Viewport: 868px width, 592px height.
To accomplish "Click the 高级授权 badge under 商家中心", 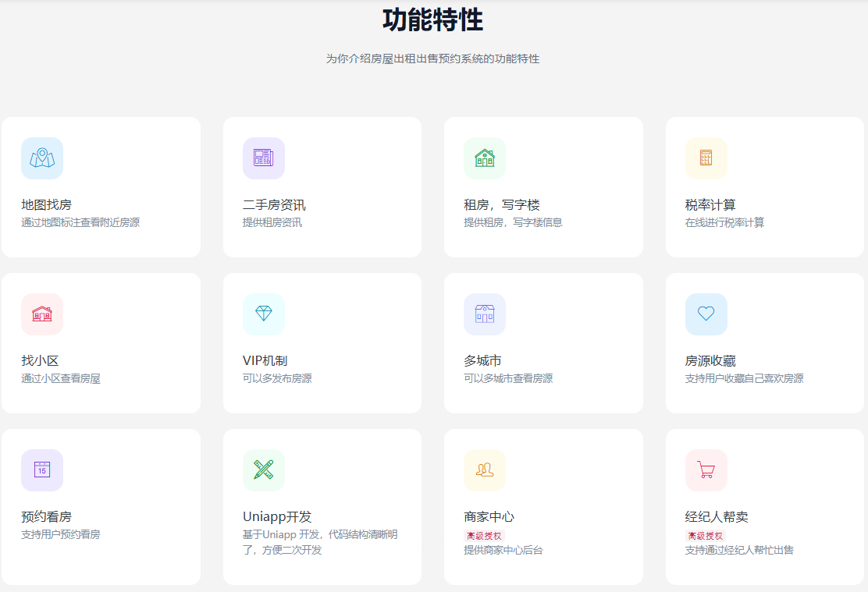I will click(x=484, y=536).
